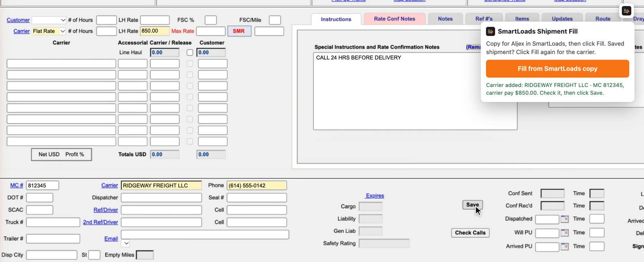
Task: Open the Customer link next to the rate dropdown
Action: [18, 20]
